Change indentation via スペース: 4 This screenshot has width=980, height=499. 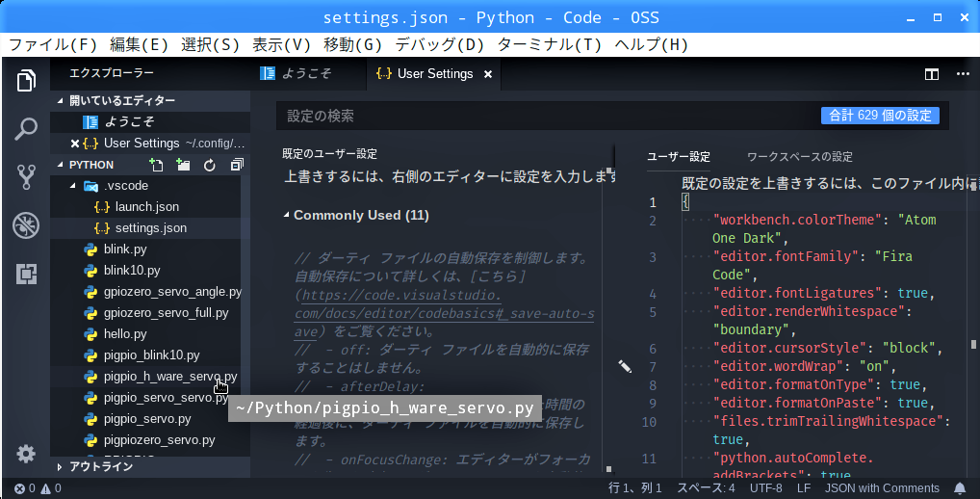point(706,488)
